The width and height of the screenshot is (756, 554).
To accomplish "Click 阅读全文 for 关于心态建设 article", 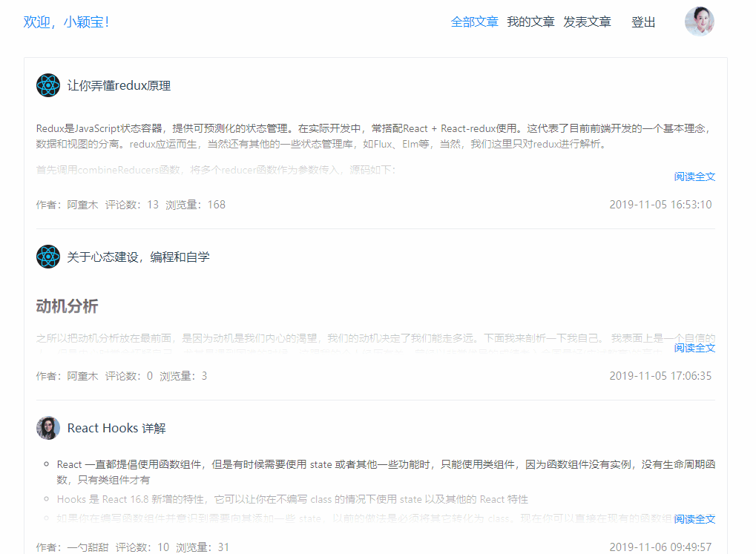I will click(x=694, y=348).
